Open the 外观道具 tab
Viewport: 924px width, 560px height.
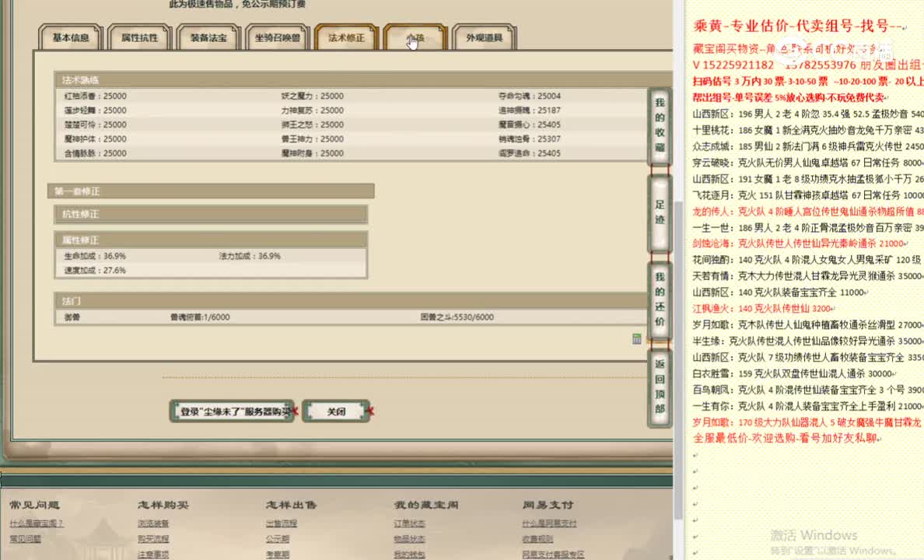[x=485, y=37]
